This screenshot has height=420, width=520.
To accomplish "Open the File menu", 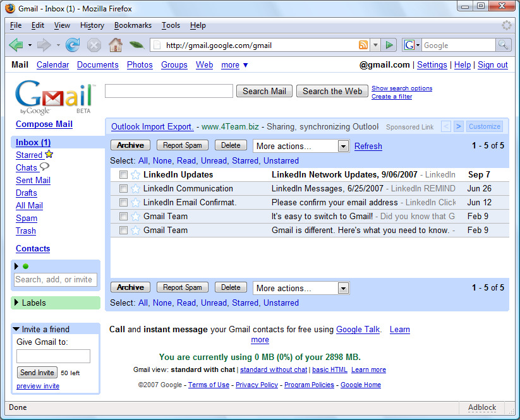I will [16, 25].
